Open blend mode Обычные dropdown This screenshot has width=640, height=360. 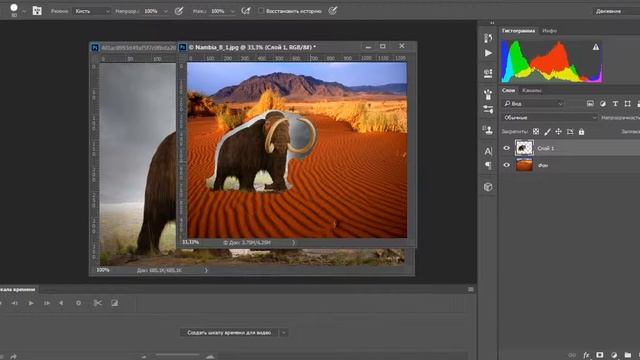tap(549, 118)
